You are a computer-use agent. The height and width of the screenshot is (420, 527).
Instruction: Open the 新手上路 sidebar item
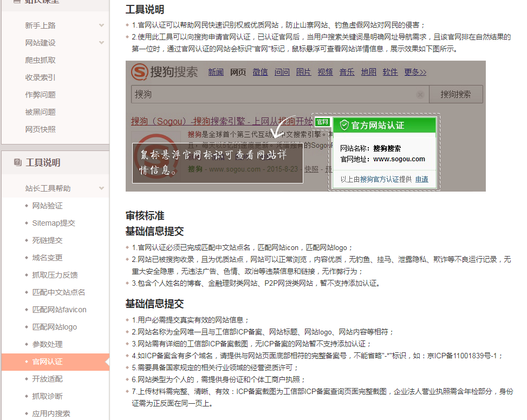(40, 25)
